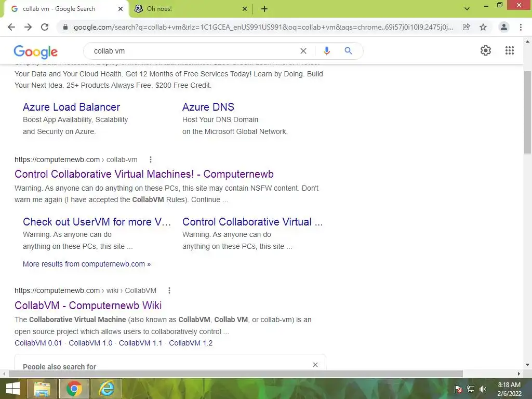Open the CollabVM 0.01 link

click(38, 343)
